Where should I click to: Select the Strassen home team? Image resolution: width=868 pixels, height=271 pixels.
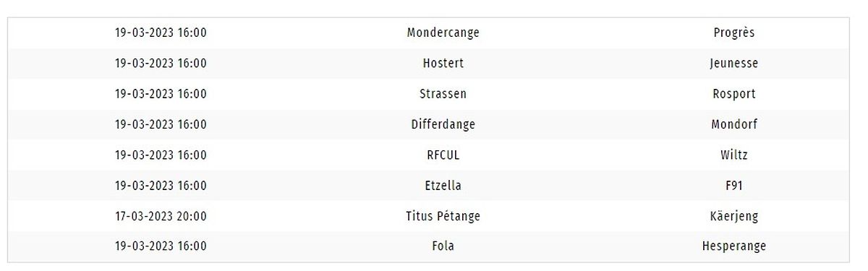click(443, 94)
